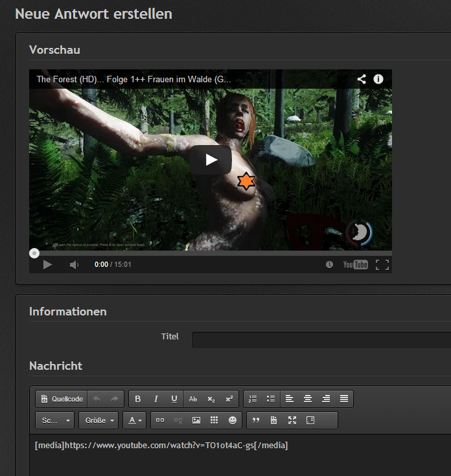Click the video share icon
451x476 pixels.
pyautogui.click(x=362, y=79)
